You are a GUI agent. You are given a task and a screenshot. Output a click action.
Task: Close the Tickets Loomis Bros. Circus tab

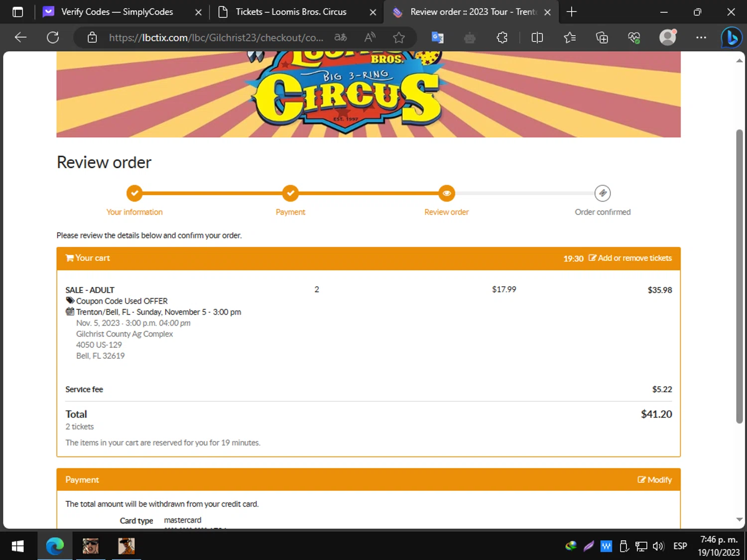[x=373, y=12]
